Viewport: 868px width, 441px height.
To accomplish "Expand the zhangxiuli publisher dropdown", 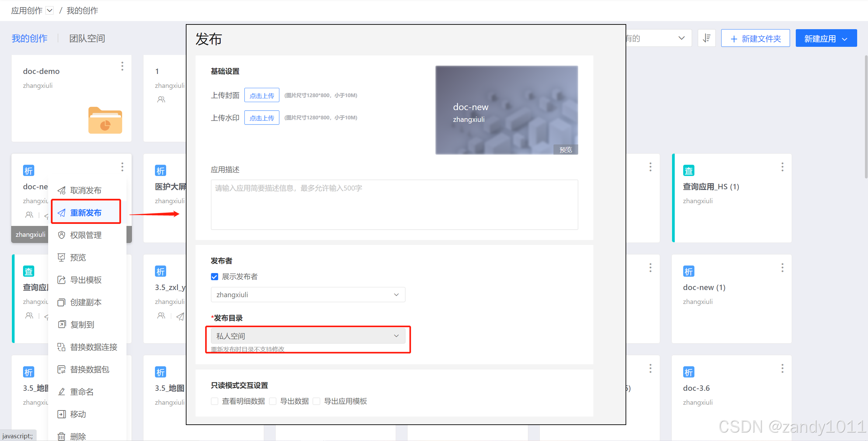I will pos(308,295).
